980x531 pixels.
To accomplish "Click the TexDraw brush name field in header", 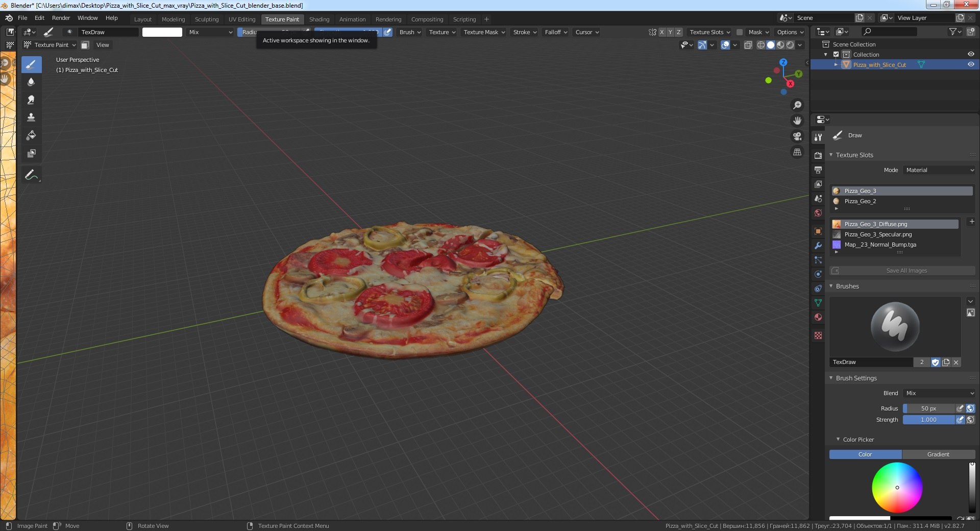I will pyautogui.click(x=108, y=32).
